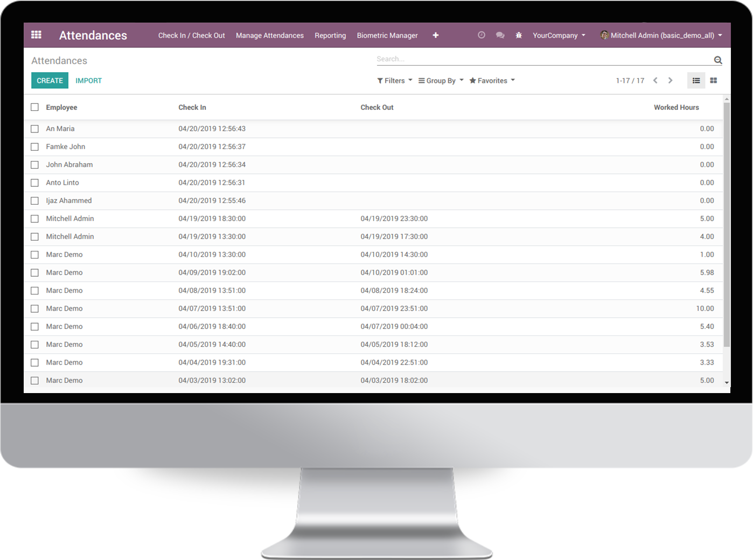Click the worked hours value 10.00
Viewport: 753px width, 560px height.
(705, 309)
